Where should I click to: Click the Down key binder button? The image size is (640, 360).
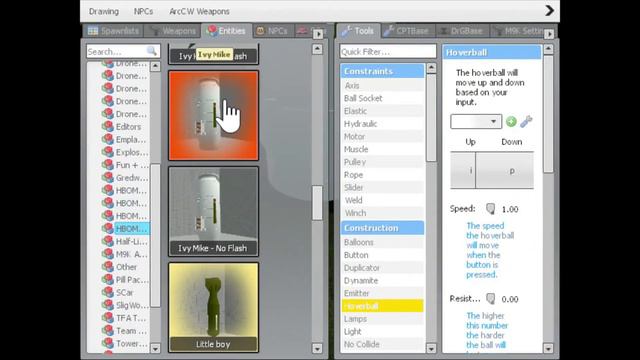[x=504, y=170]
